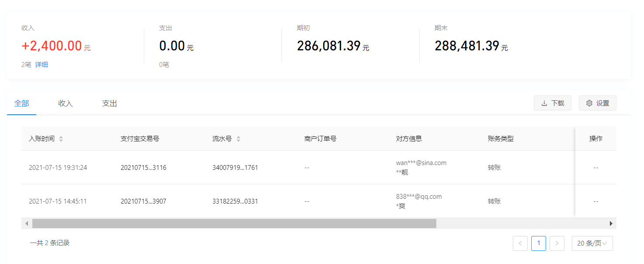Go to previous page arrow

(x=520, y=243)
